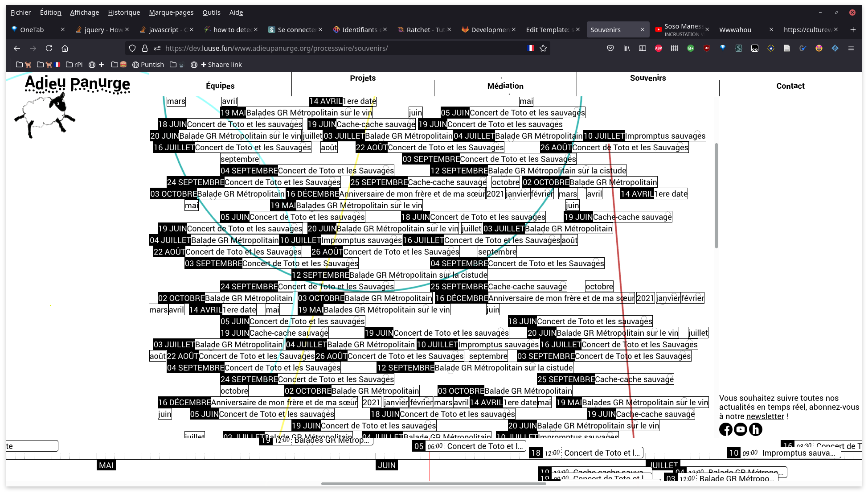Bookmark this page with the star
This screenshot has width=868, height=494.
(543, 48)
